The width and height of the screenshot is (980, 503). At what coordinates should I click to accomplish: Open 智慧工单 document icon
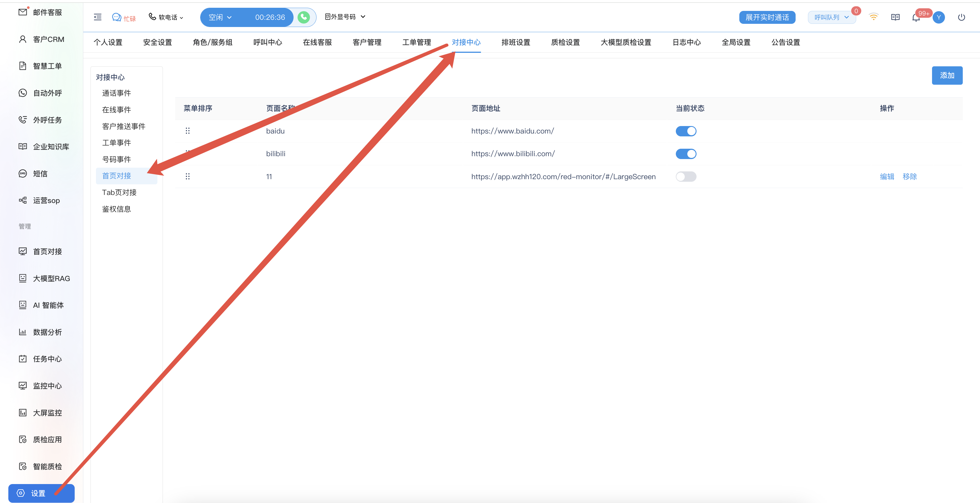[x=23, y=66]
